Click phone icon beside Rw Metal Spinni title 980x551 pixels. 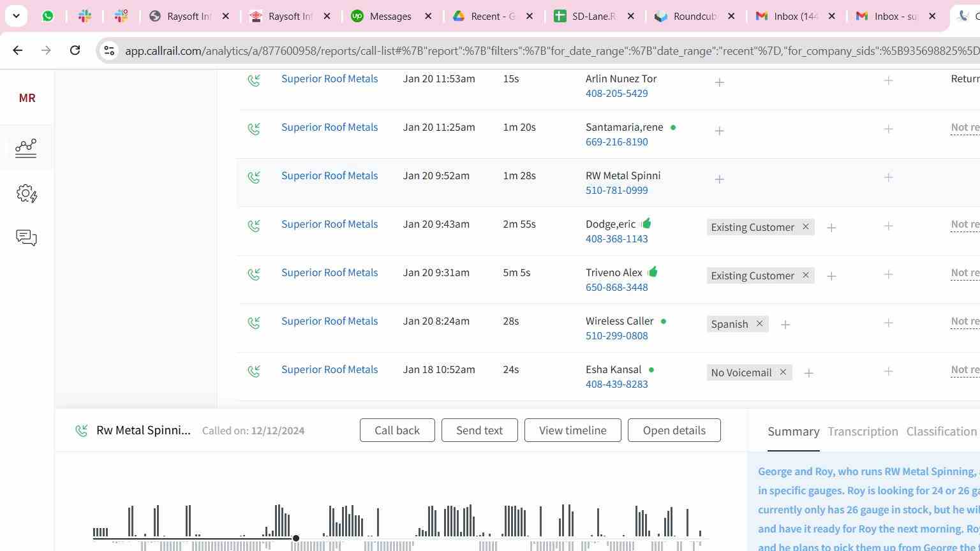[81, 431]
